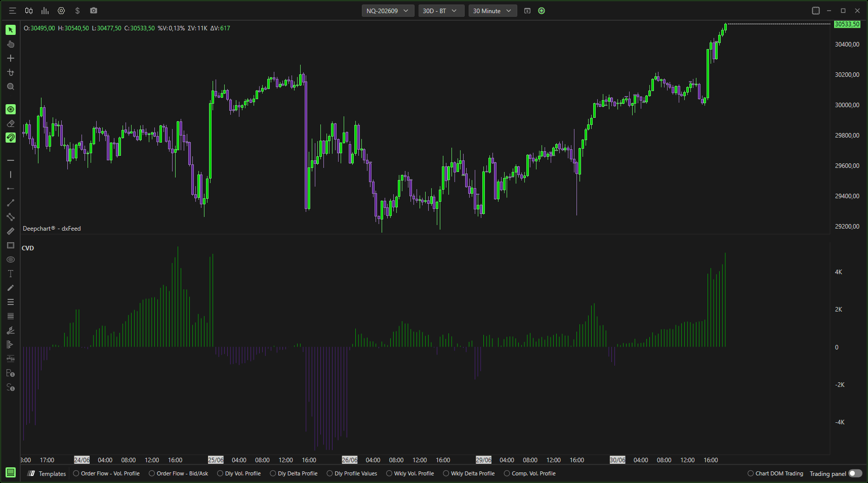Open the Templates menu
Viewport: 868px width, 483px height.
(47, 474)
